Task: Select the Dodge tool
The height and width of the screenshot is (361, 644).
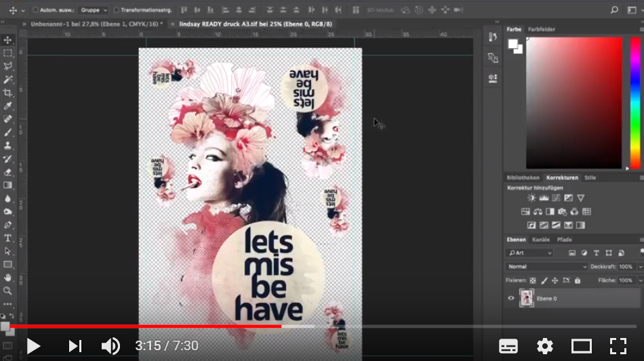Action: [x=8, y=212]
